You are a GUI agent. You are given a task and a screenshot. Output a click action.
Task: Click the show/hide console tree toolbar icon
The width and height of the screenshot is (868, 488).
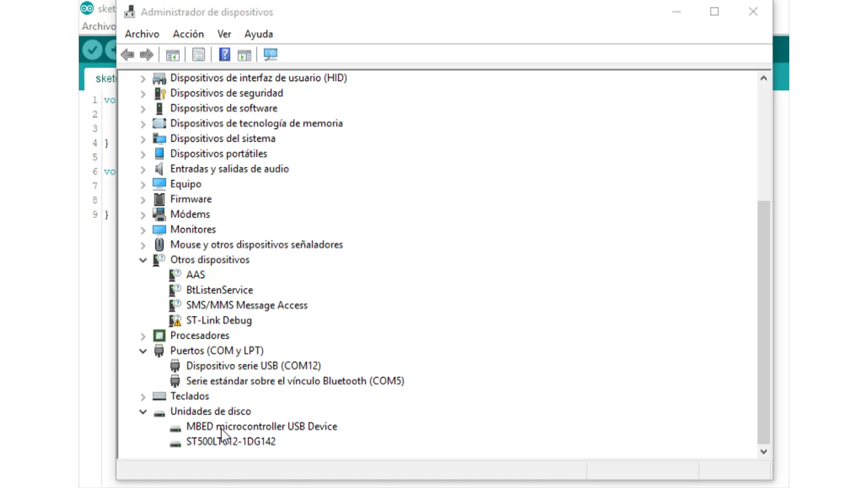coord(173,55)
